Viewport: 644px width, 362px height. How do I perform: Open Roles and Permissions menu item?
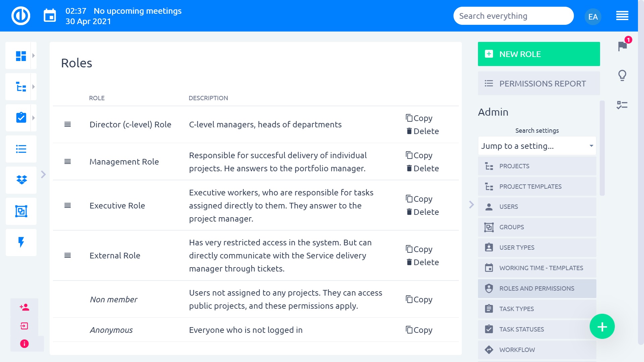537,289
